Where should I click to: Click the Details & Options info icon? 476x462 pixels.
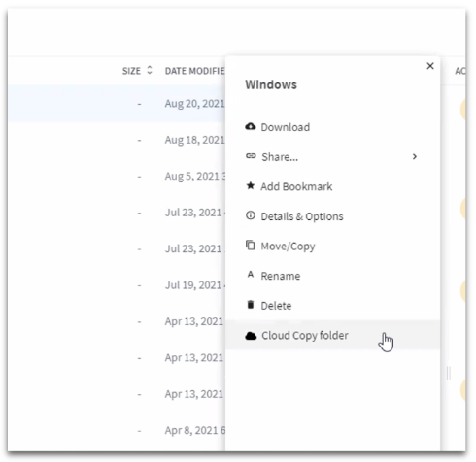(251, 215)
